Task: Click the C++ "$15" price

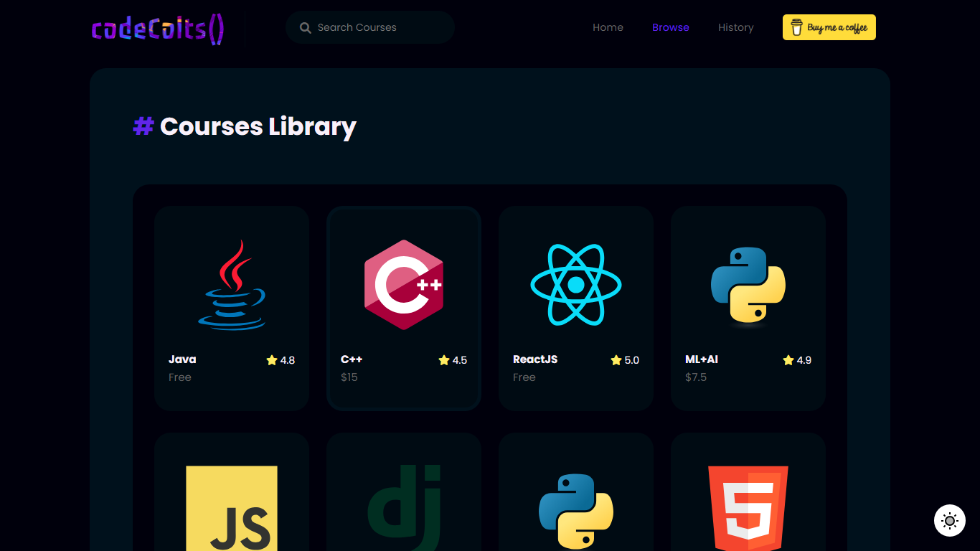Action: point(349,377)
